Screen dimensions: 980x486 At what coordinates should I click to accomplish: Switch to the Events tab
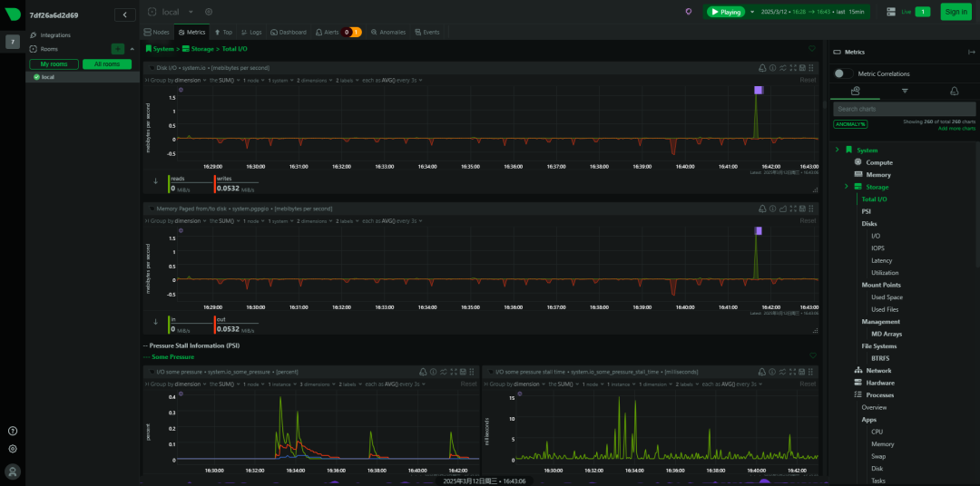click(426, 32)
